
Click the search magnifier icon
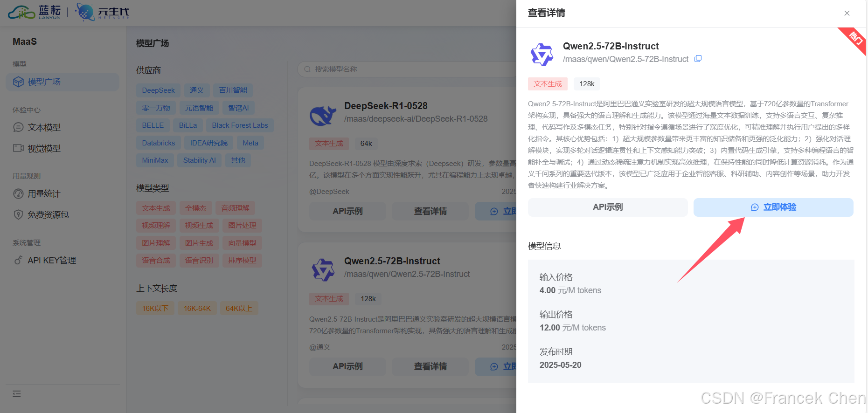[x=307, y=69]
